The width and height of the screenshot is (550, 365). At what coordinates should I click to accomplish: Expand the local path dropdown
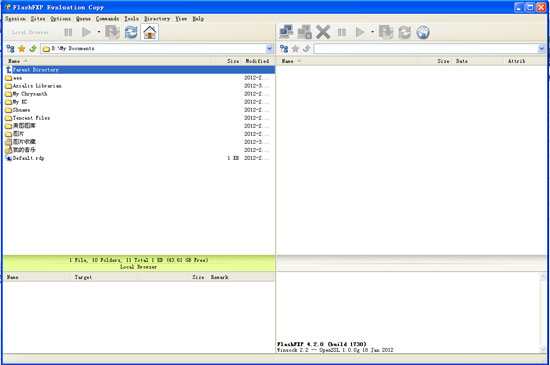coord(269,48)
